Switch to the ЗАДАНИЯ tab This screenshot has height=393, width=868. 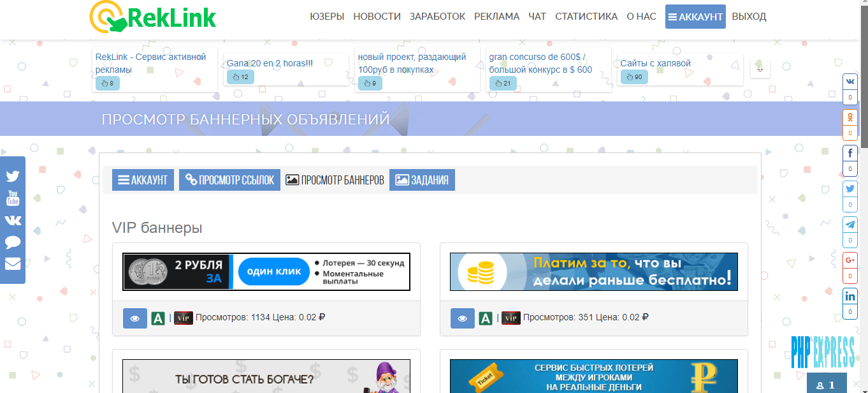(x=422, y=180)
